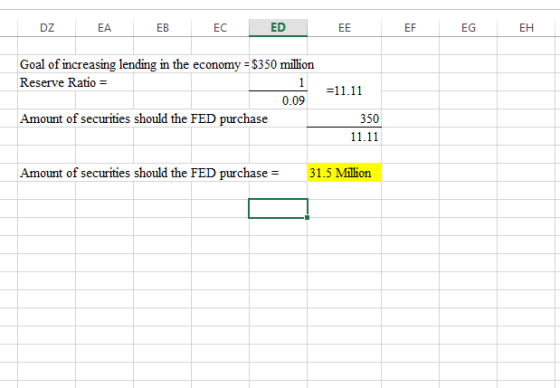
Task: Click the yellow '31.5 Million' cell
Action: 344,173
